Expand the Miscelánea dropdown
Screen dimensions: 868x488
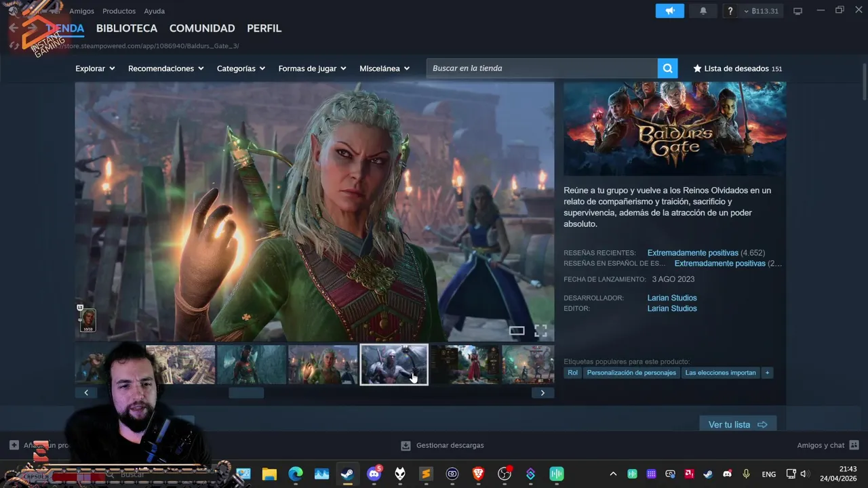point(384,68)
